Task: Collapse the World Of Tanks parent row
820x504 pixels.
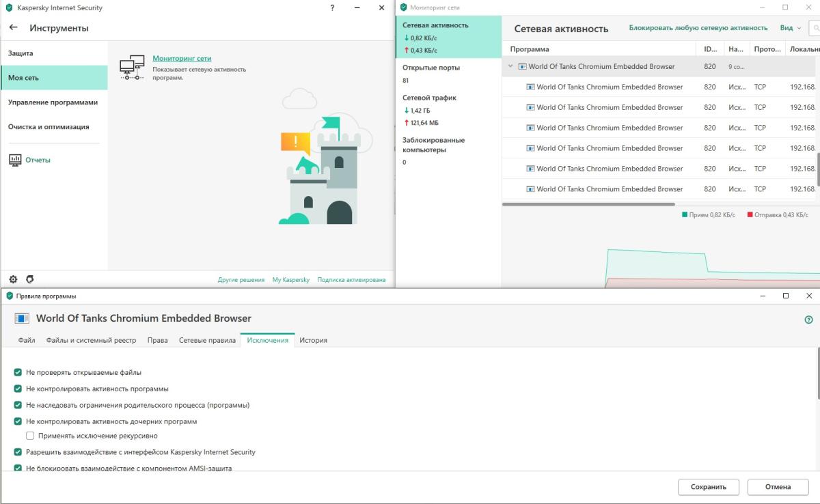Action: [510, 66]
